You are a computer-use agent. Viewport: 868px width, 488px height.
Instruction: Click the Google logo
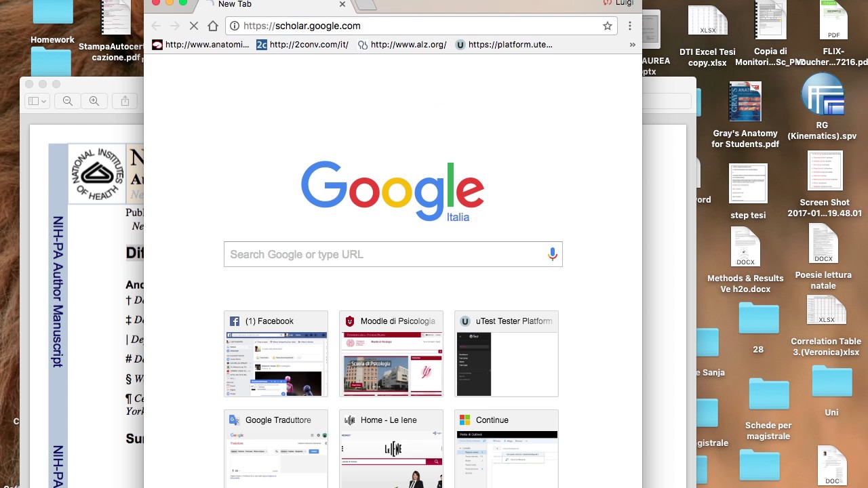[x=393, y=191]
